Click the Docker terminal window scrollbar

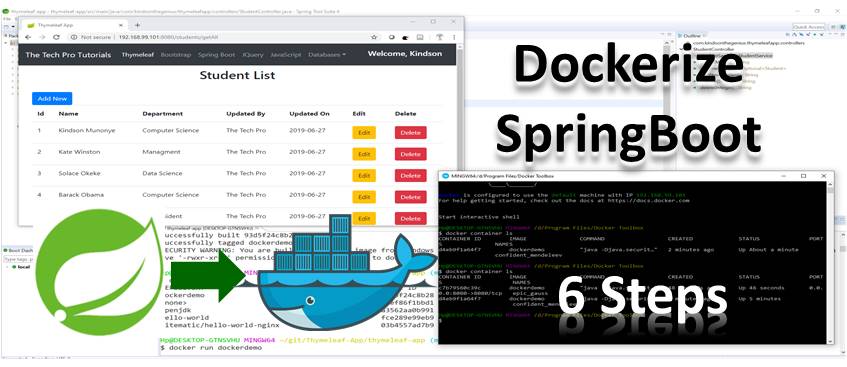830,262
